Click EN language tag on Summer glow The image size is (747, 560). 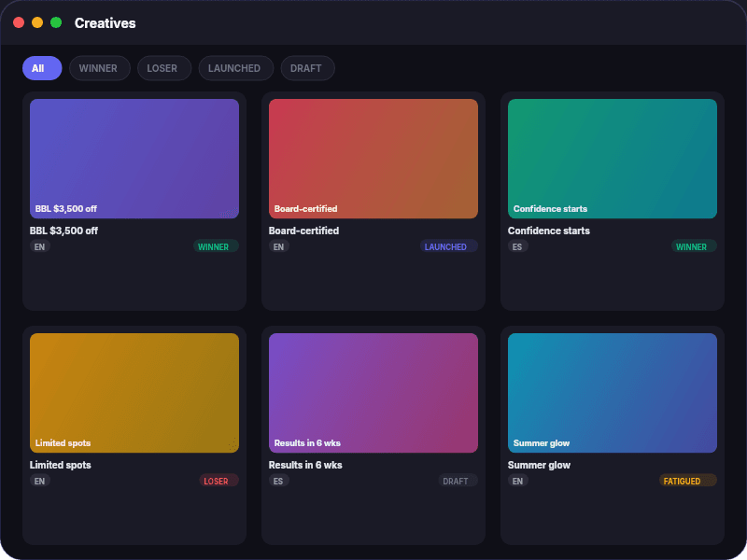[x=518, y=481]
